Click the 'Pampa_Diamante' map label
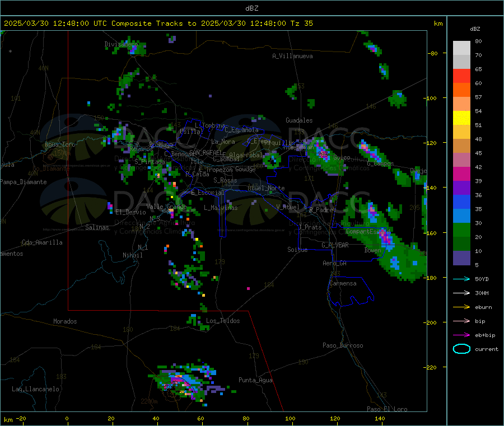Screen dimensions: 504x426 click(x=24, y=182)
